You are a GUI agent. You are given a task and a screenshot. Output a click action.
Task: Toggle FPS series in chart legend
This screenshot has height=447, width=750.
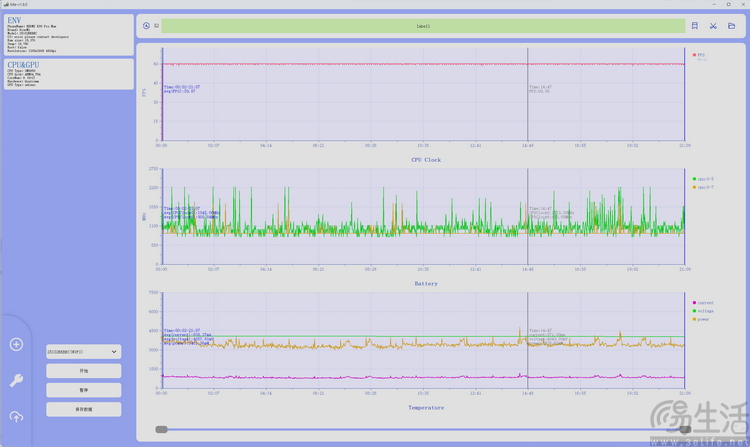[700, 54]
